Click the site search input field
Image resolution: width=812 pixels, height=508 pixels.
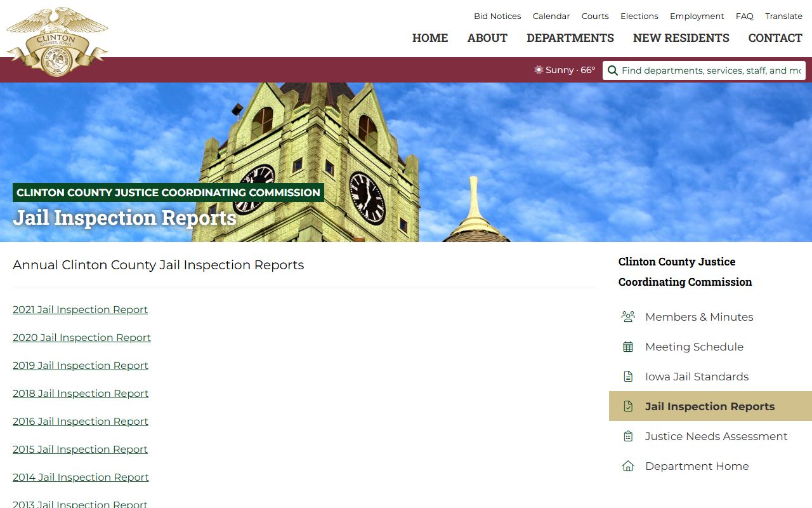(704, 70)
